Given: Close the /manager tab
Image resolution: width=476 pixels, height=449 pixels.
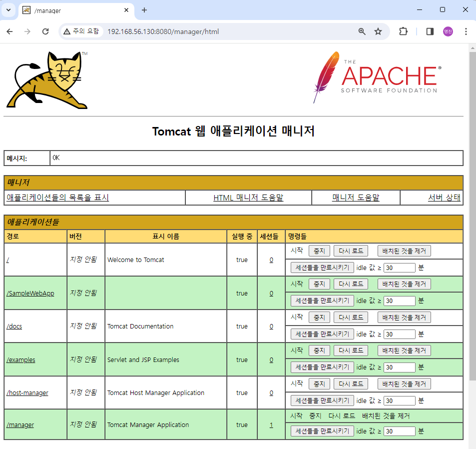Looking at the screenshot, I should click(x=126, y=10).
